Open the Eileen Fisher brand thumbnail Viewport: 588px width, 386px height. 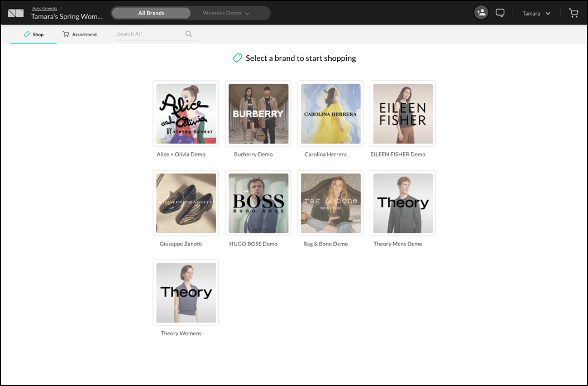(x=403, y=114)
